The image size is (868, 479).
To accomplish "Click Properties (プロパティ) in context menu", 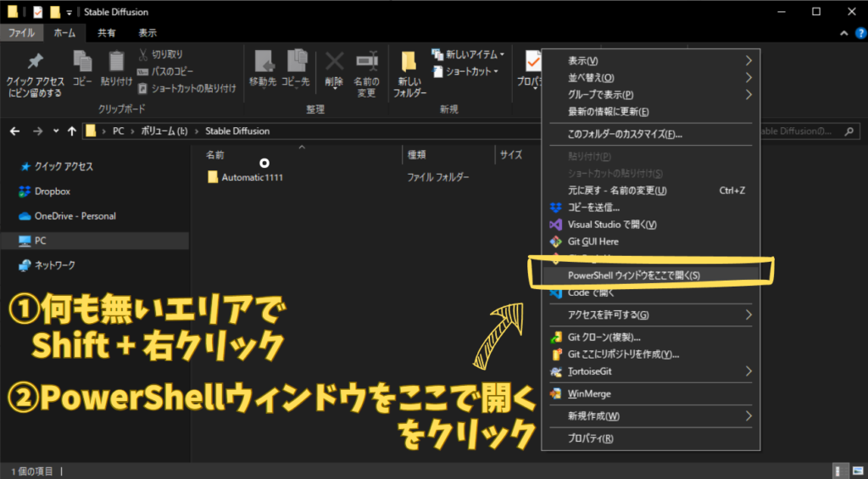I will 650,438.
